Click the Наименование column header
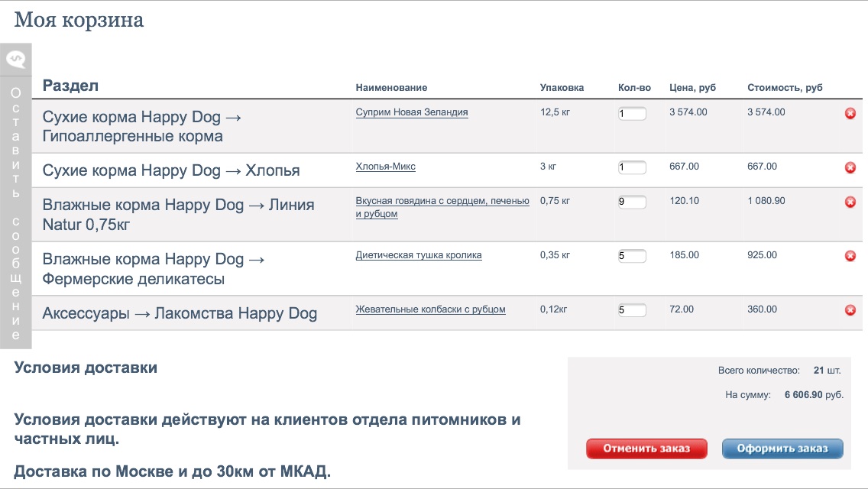Viewport: 868px width, 489px height. pos(391,88)
